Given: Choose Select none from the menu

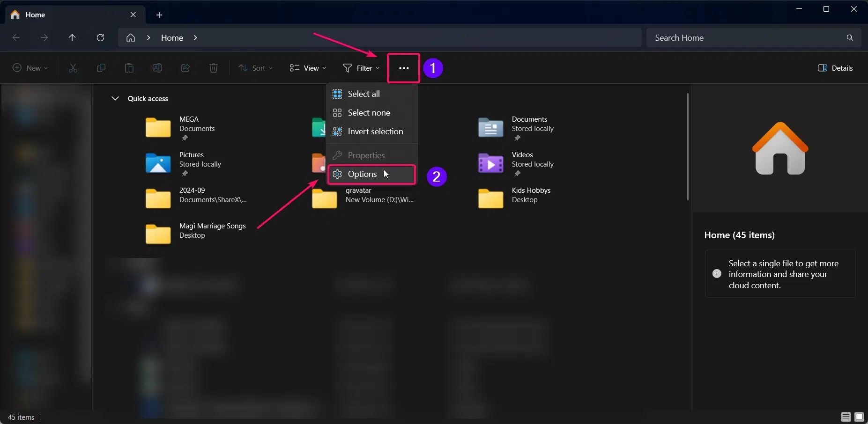Looking at the screenshot, I should coord(372,112).
